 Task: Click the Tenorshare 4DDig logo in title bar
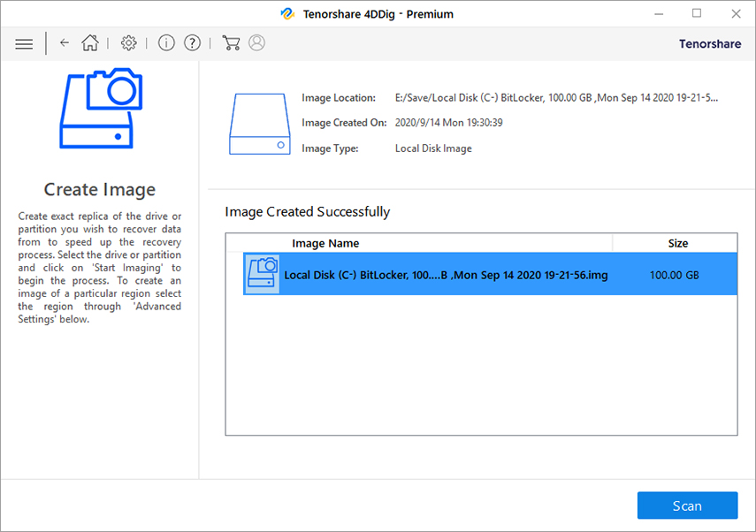tap(287, 14)
